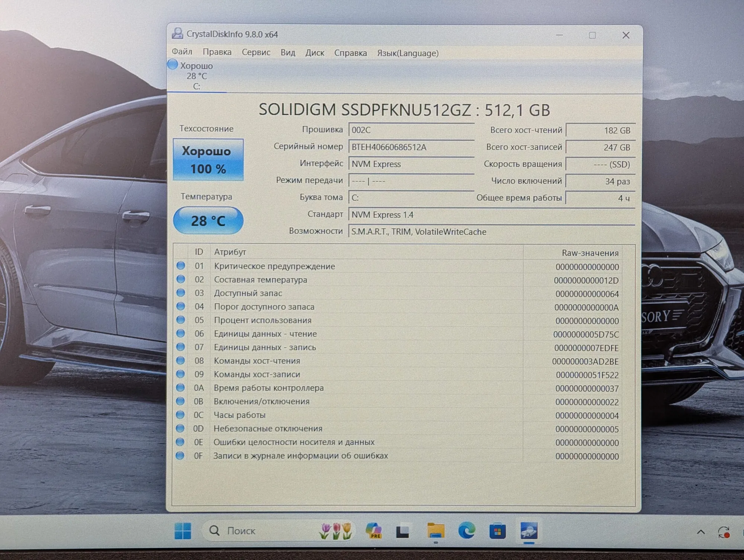Launch Microsoft Edge from the taskbar
The height and width of the screenshot is (560, 744).
pos(466,531)
